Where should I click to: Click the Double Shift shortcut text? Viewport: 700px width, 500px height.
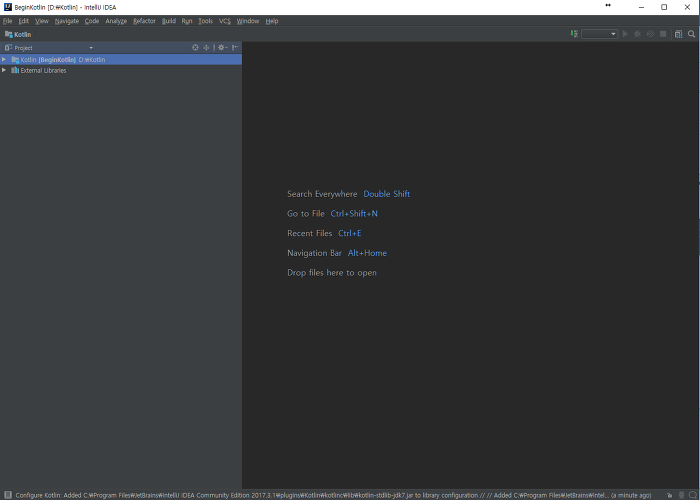click(387, 194)
